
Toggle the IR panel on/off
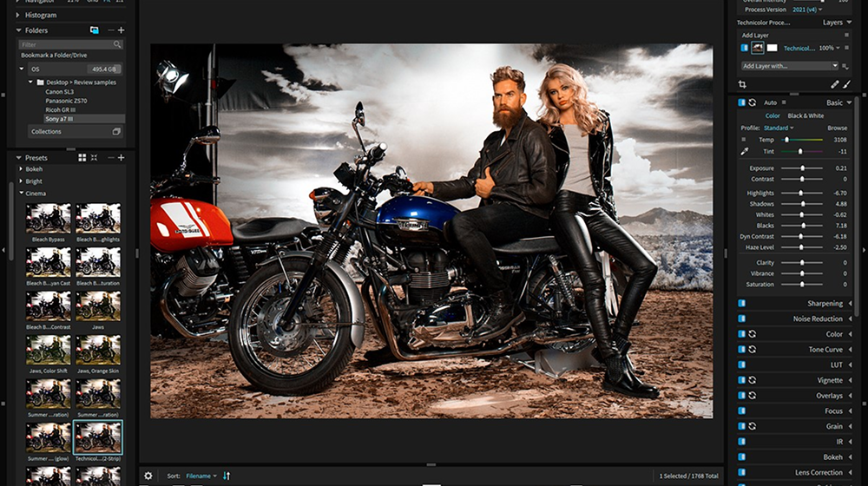pos(742,442)
